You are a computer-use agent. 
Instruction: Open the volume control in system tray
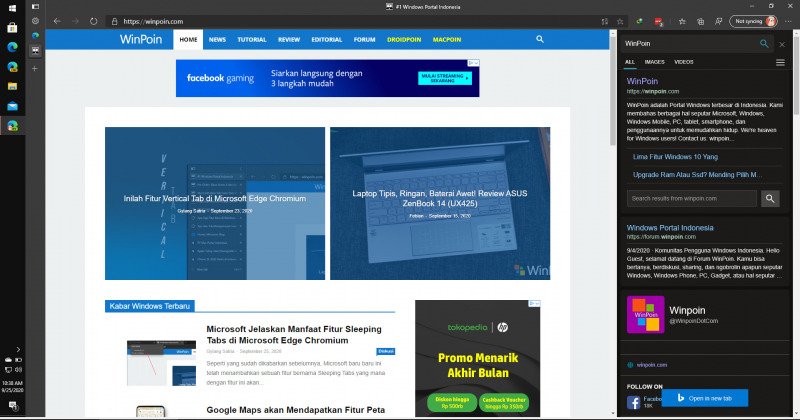(18, 369)
